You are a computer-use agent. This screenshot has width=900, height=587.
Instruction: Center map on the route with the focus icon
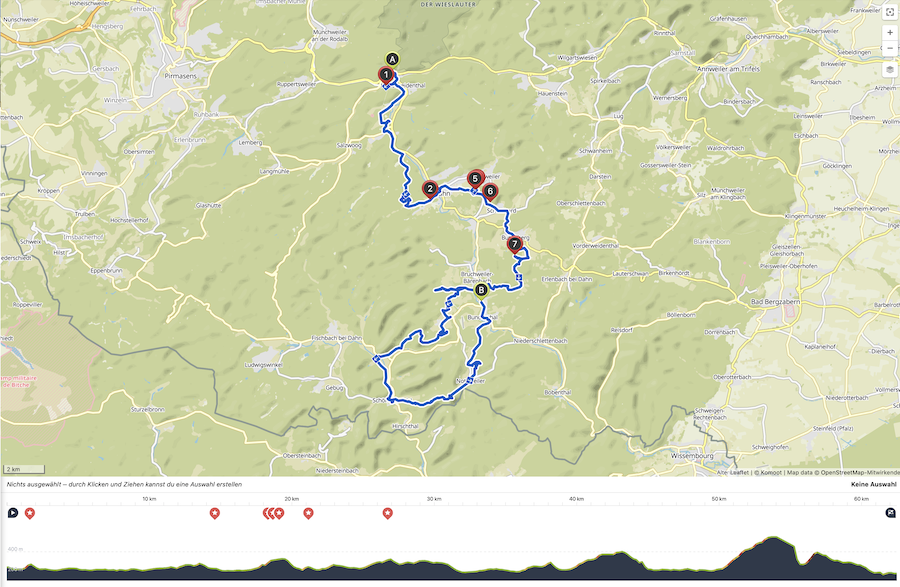890,13
